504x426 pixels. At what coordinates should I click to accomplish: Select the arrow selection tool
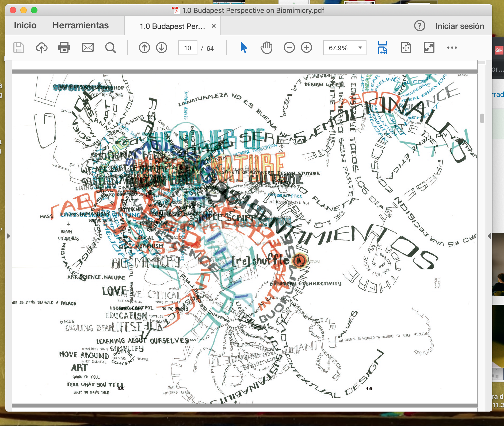(243, 48)
